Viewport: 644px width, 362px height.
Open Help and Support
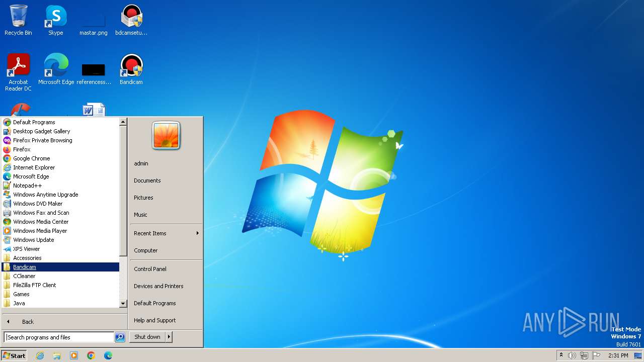(x=166, y=320)
